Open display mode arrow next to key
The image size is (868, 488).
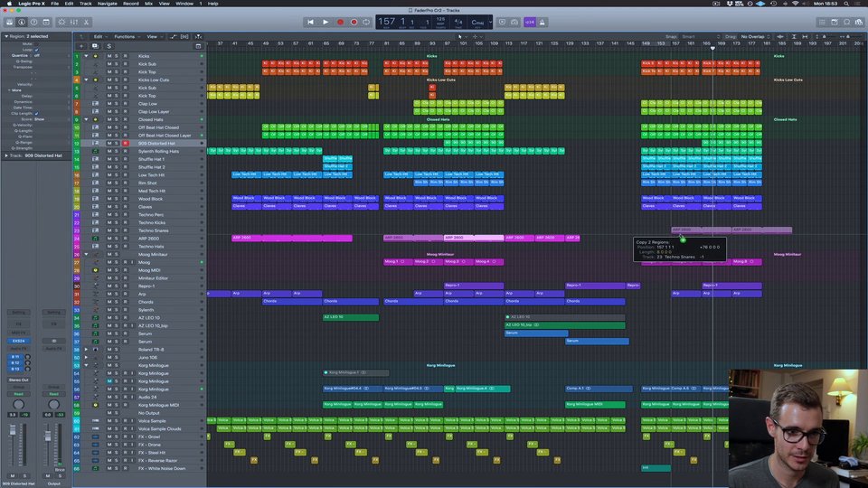pos(490,23)
